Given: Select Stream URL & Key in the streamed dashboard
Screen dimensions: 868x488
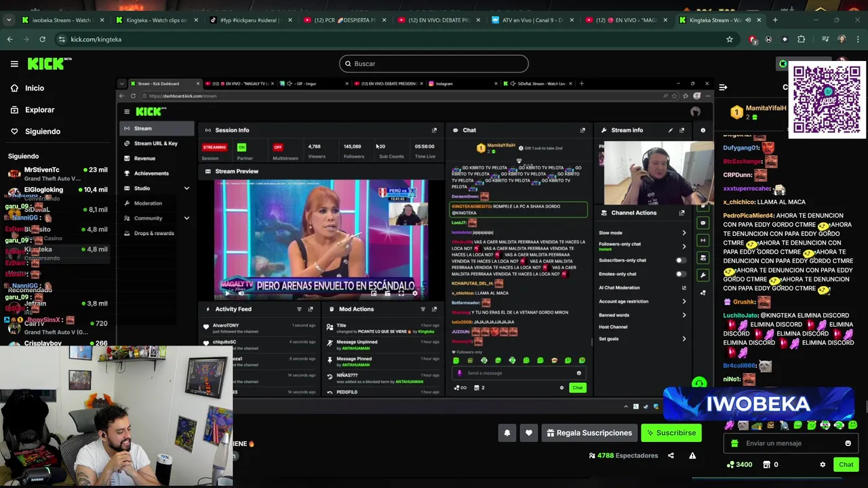Looking at the screenshot, I should click(x=156, y=144).
